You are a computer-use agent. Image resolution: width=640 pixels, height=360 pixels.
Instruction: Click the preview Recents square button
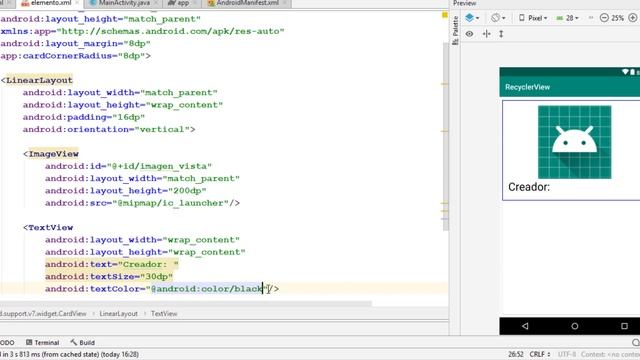(624, 326)
